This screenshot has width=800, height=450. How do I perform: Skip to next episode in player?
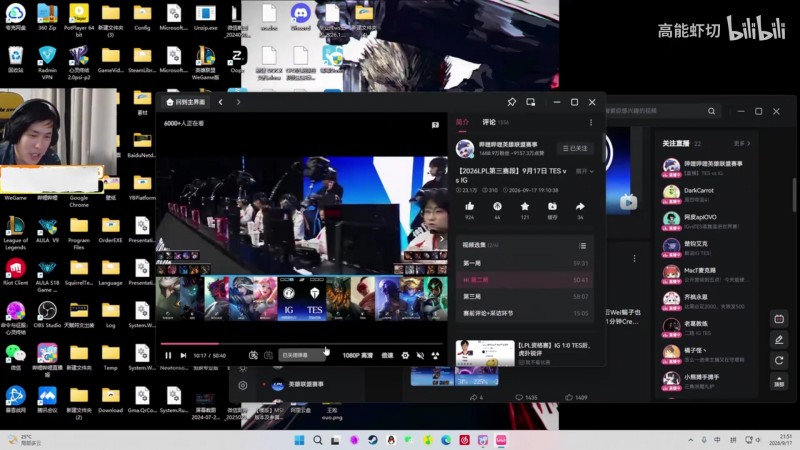pyautogui.click(x=184, y=356)
